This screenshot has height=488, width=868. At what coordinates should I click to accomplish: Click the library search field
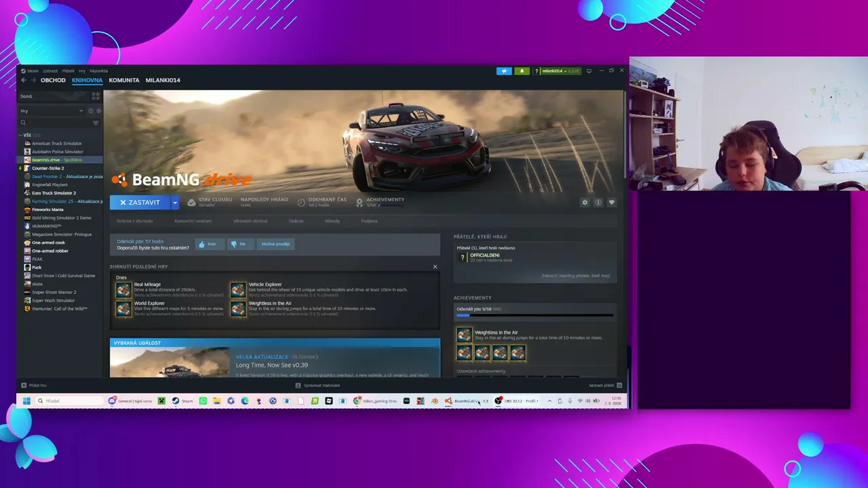coord(56,123)
